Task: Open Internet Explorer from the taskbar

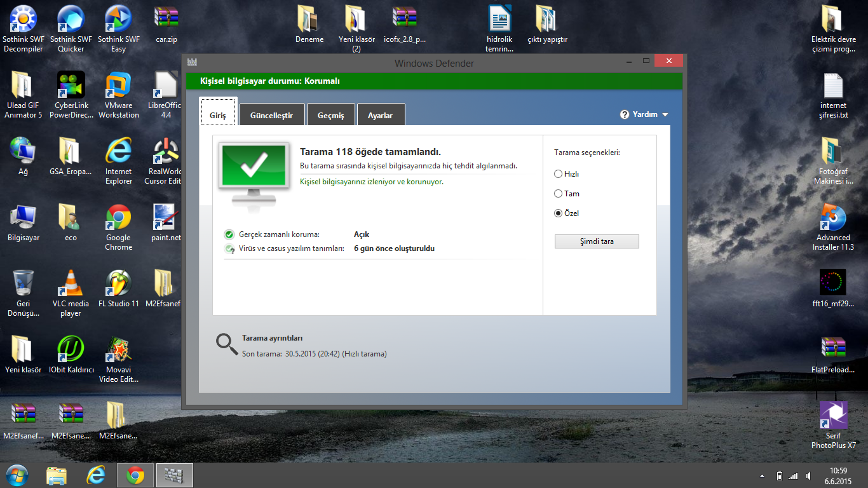Action: tap(96, 475)
